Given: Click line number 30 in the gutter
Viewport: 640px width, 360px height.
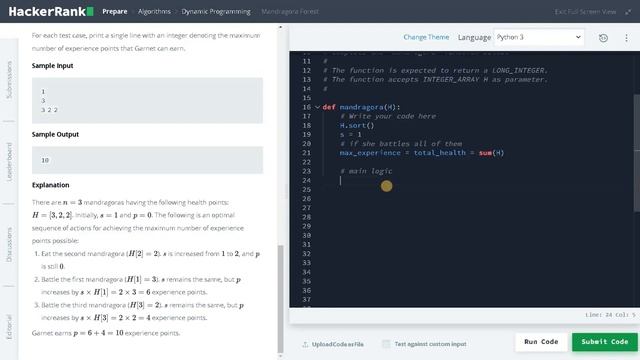Looking at the screenshot, I should point(307,236).
